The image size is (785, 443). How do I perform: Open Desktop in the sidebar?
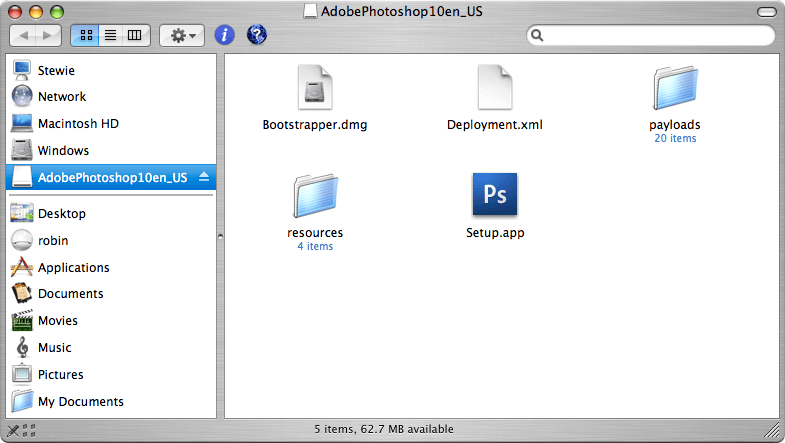111,213
